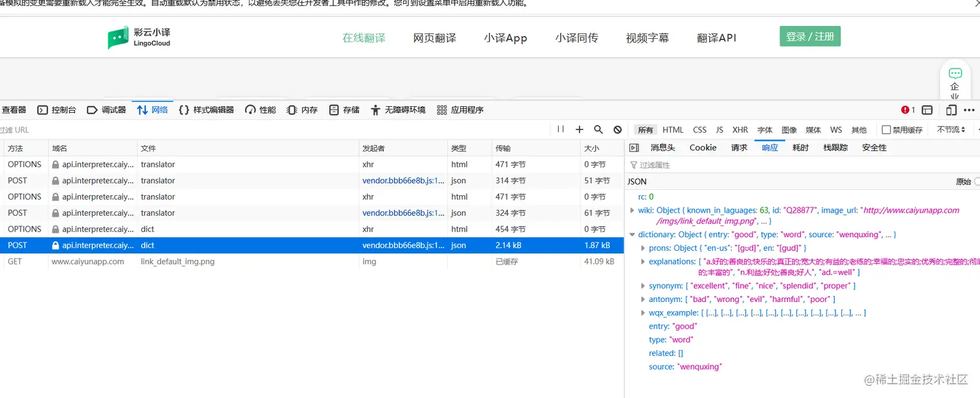
Task: Click the 过滤 URL filter field
Action: [x=275, y=130]
